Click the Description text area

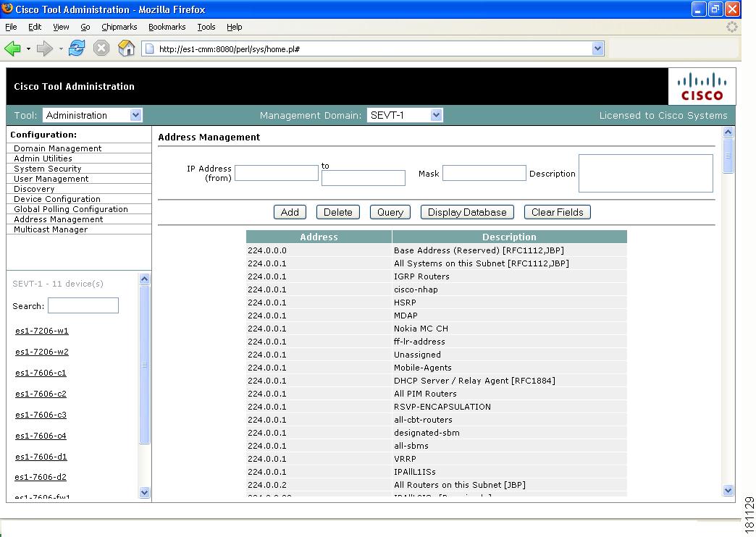646,173
